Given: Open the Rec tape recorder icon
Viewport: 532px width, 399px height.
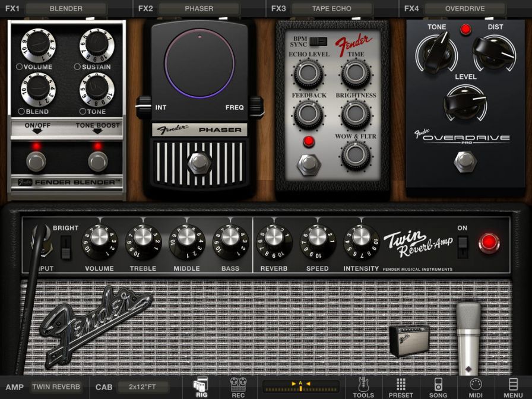Looking at the screenshot, I should (238, 387).
